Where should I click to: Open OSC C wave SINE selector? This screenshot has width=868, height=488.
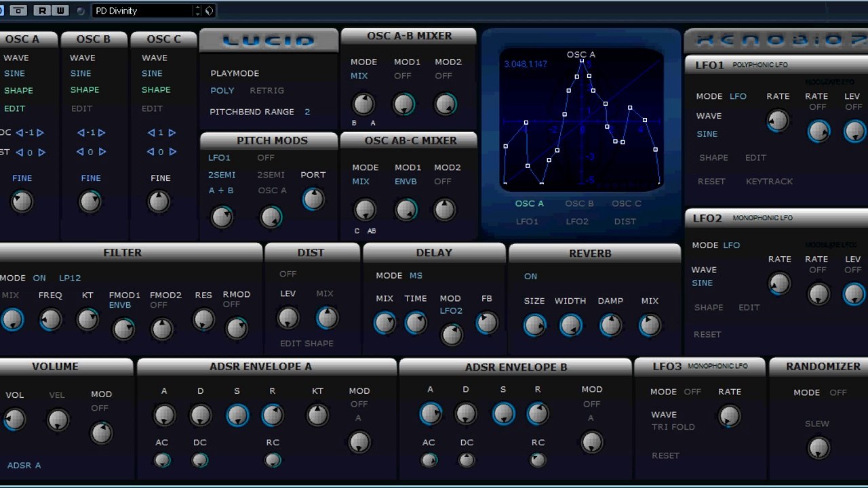click(x=152, y=73)
